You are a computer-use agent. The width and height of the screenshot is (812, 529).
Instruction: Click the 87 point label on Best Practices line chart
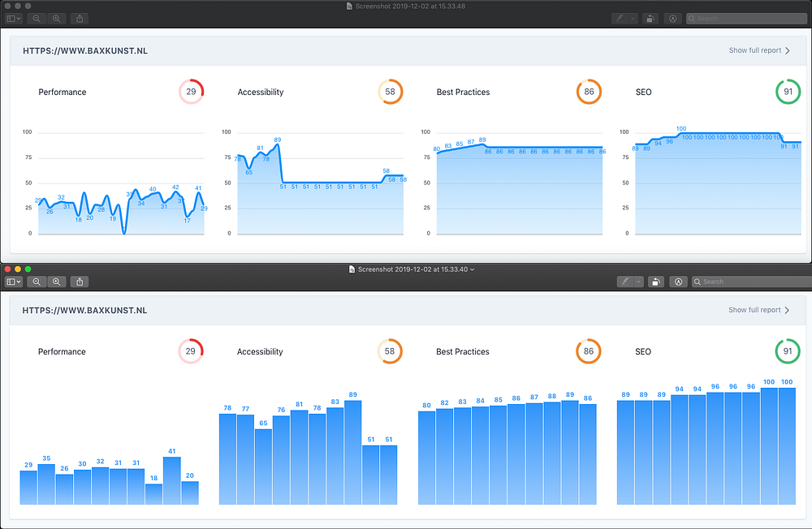point(471,142)
